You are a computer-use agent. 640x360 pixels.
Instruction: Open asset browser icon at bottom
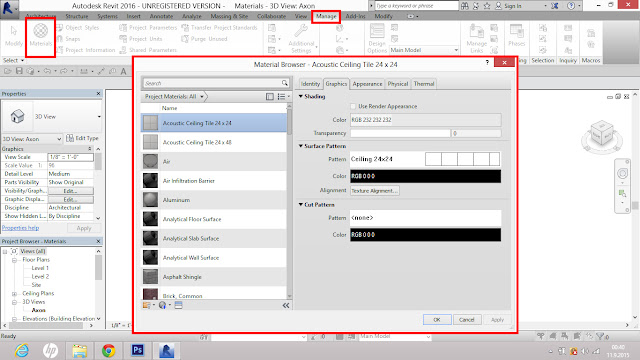[178, 305]
